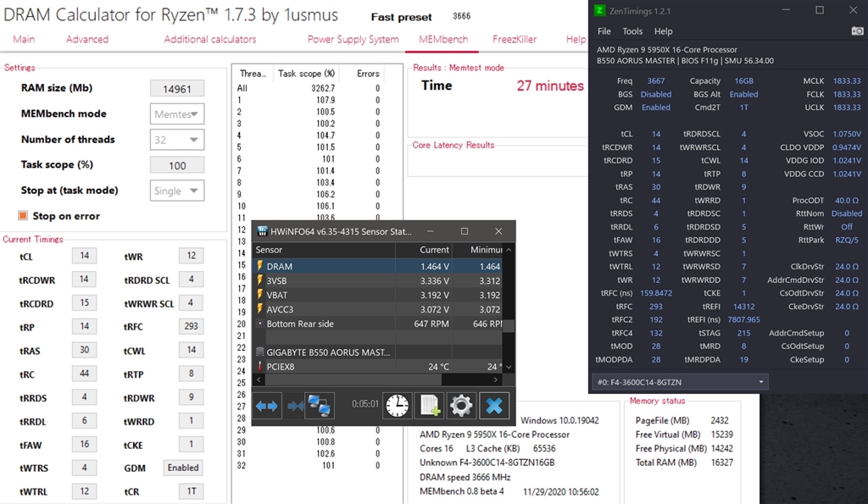Click the ZenTimings green Z logo
This screenshot has height=504, width=868.
click(x=599, y=10)
